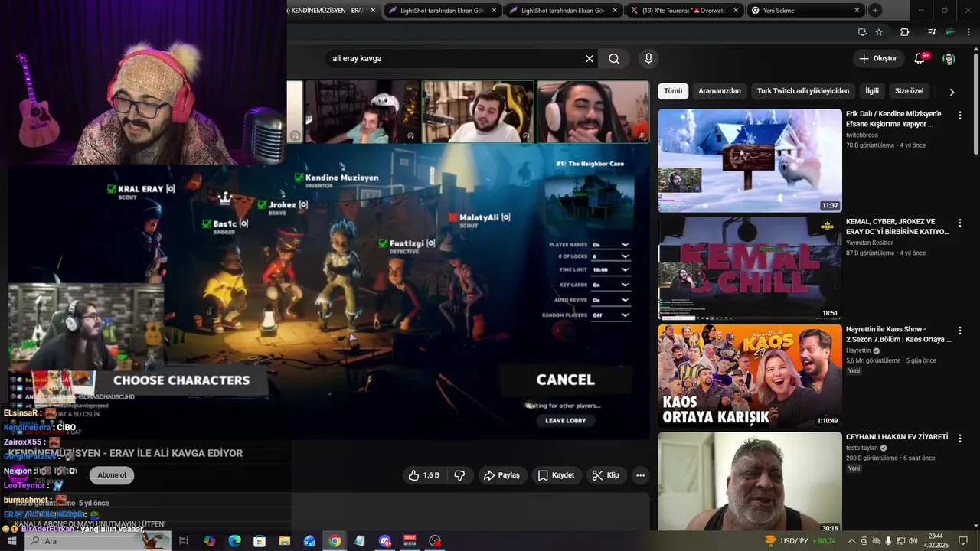Select the Size özel filter chip
This screenshot has height=551, width=980.
click(909, 91)
